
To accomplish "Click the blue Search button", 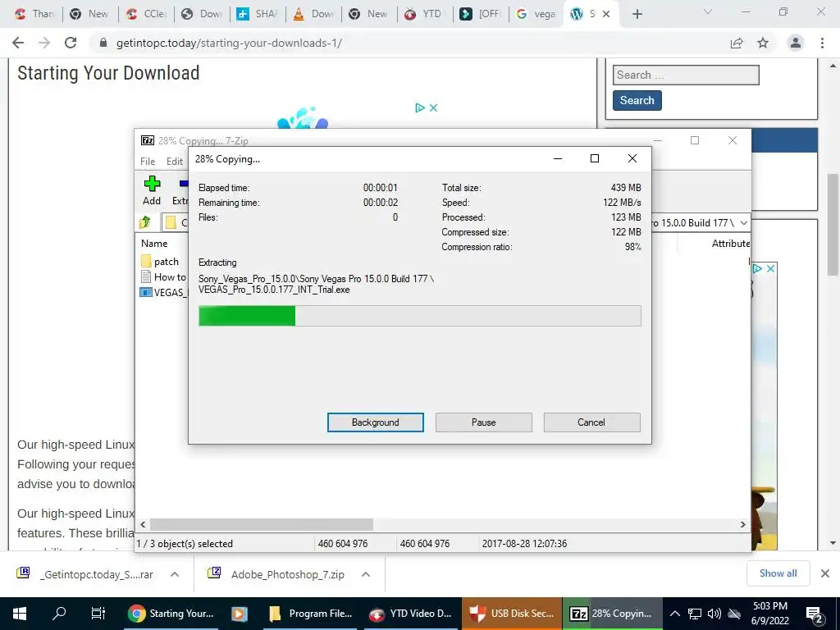I will (637, 100).
